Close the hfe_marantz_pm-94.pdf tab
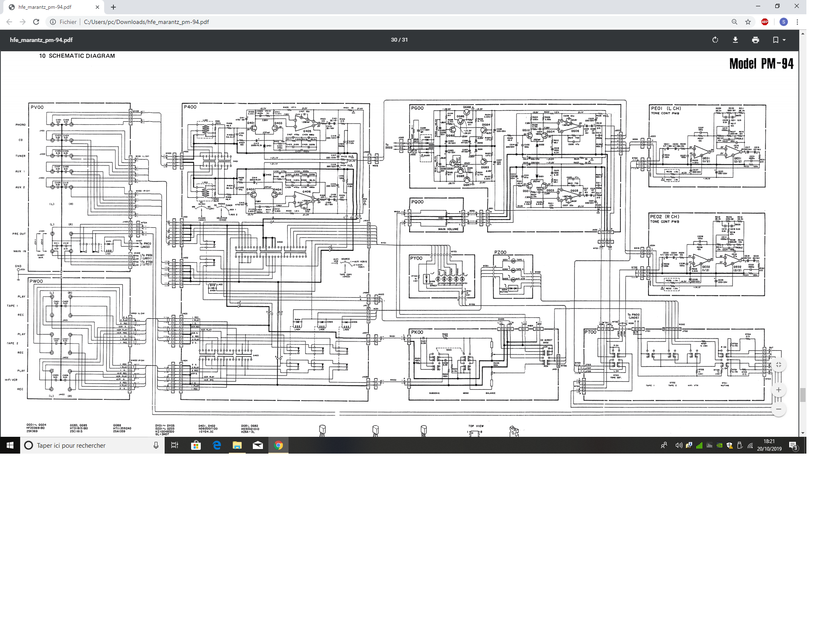Screen dimensions: 840x630 (97, 7)
